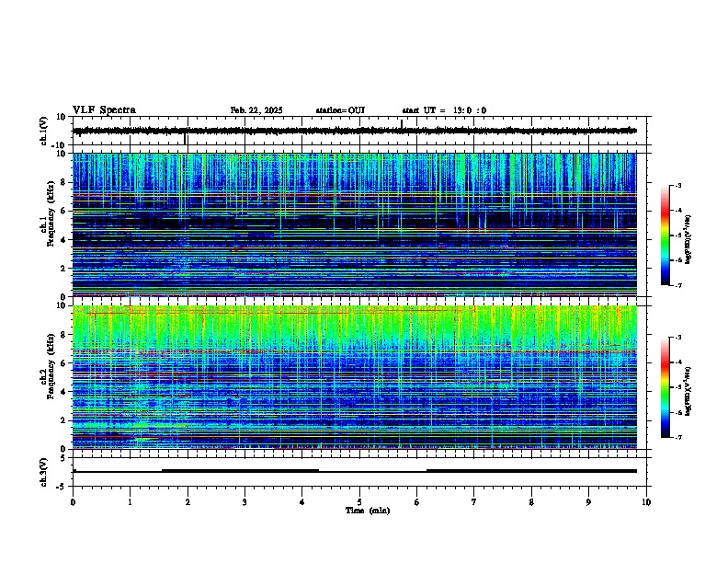This screenshot has height=563, width=728.
Task: Click the ch.2 colorbar "log(PSD)" label
Action: (688, 391)
